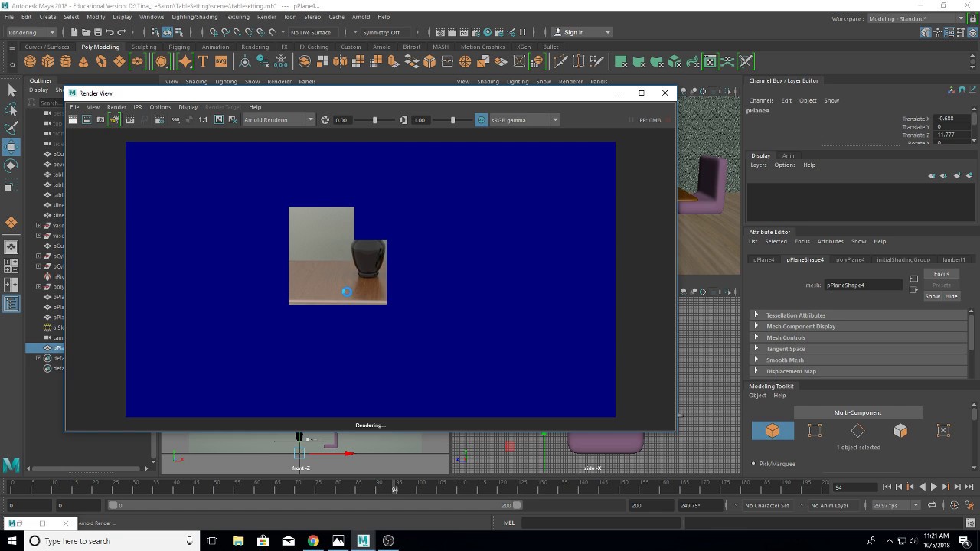This screenshot has height=551, width=980.
Task: Toggle 1:1 real size display
Action: click(203, 119)
